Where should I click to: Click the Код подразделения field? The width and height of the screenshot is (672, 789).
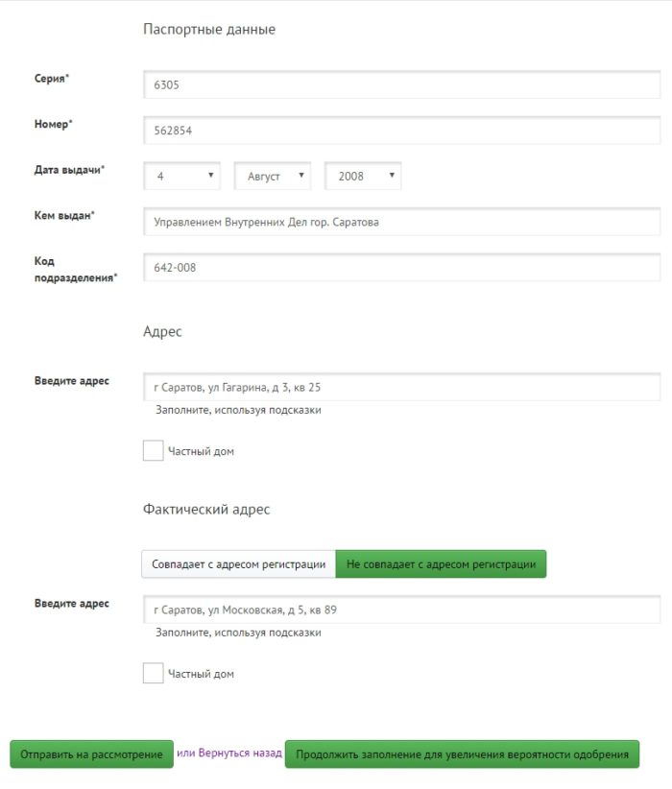pyautogui.click(x=401, y=268)
